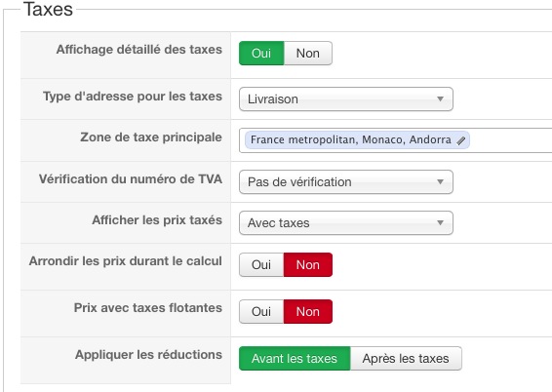Screen dimensions: 552x392
Task: Click the pencil edit icon on tax zone
Action: point(461,140)
